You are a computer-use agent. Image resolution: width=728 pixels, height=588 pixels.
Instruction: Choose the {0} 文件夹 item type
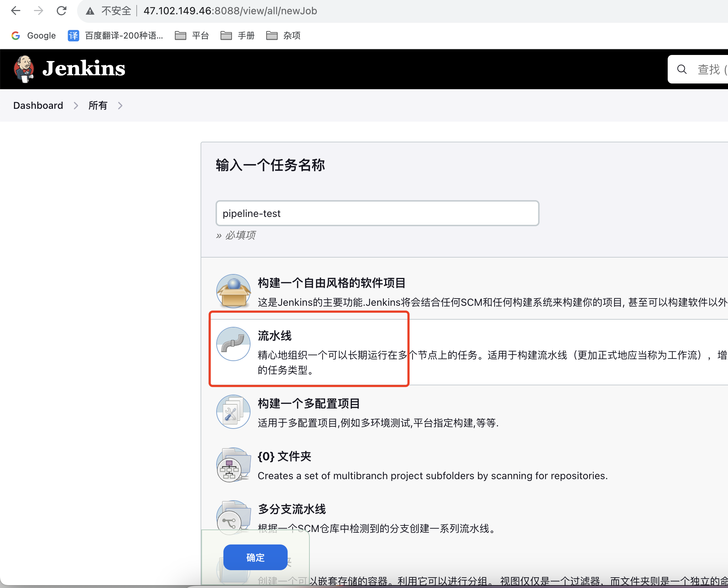coord(284,456)
